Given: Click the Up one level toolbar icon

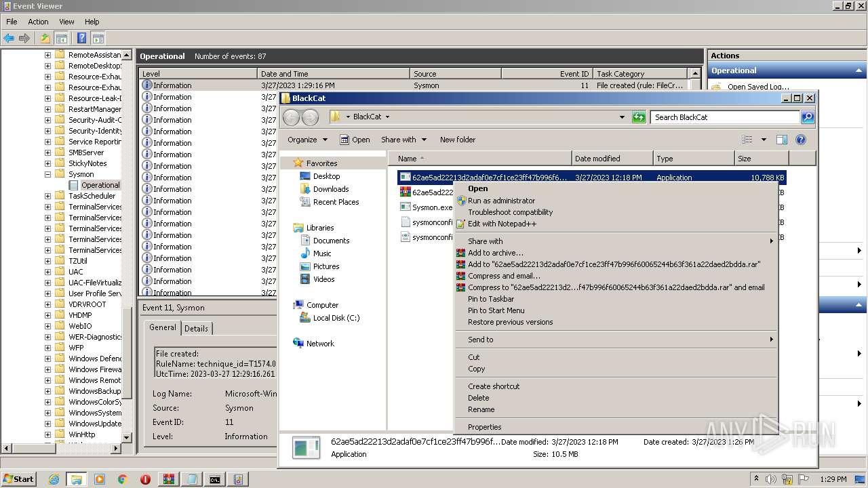Looking at the screenshot, I should click(45, 38).
